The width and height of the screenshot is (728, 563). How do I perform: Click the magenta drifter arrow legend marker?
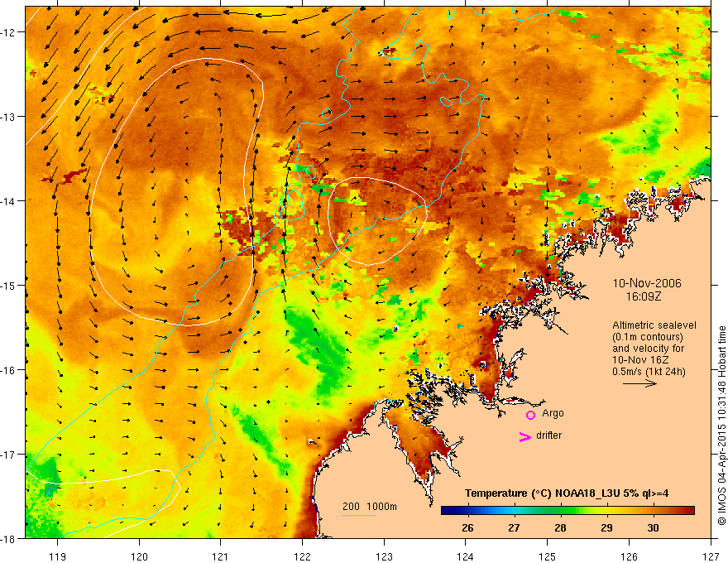click(x=525, y=436)
